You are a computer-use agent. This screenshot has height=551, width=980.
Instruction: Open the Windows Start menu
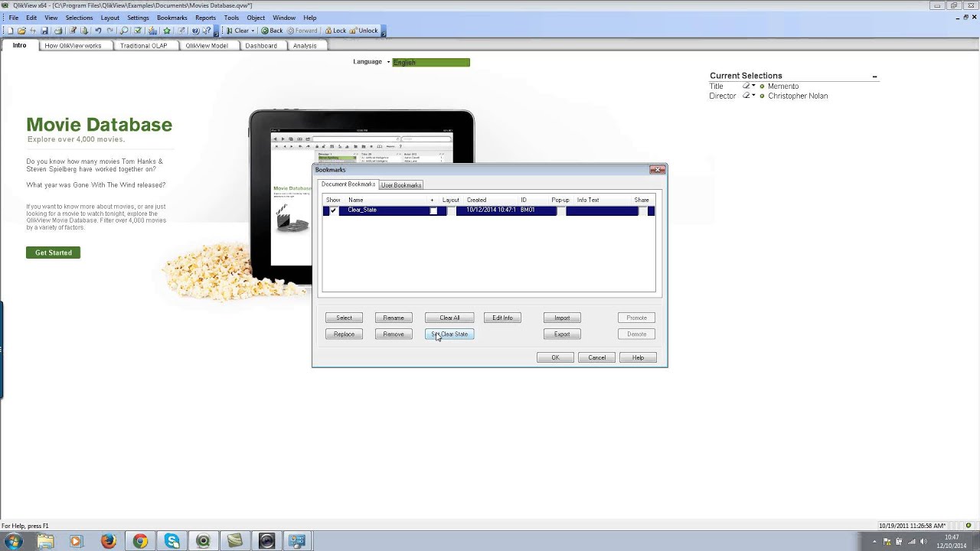click(13, 541)
